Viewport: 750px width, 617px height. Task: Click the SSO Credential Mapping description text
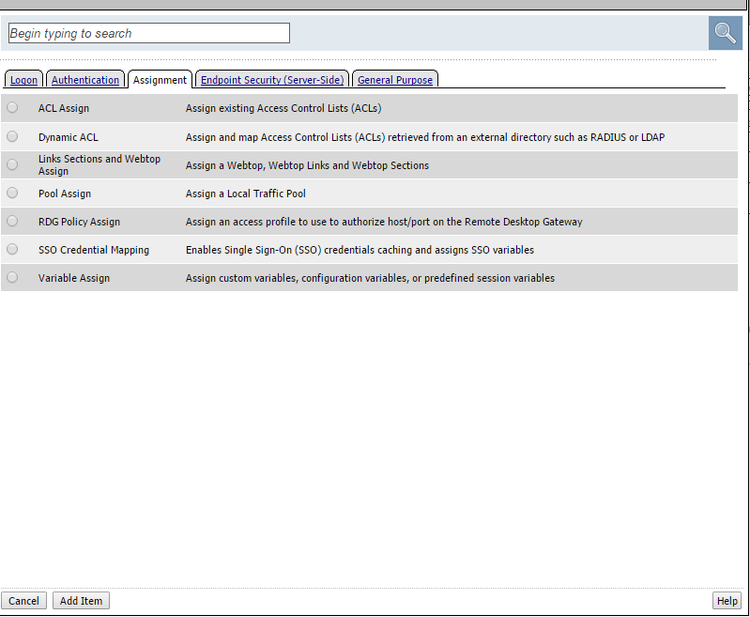point(359,250)
